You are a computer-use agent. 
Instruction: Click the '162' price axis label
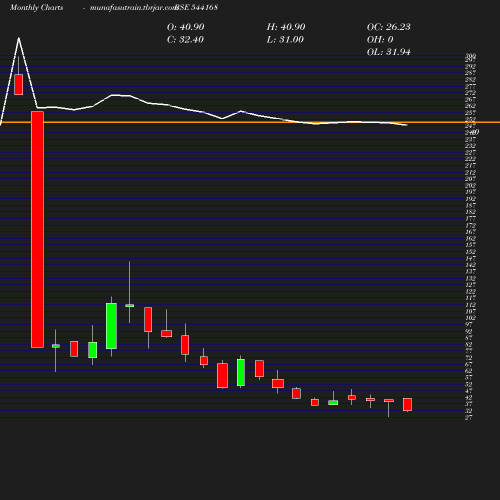point(470,238)
